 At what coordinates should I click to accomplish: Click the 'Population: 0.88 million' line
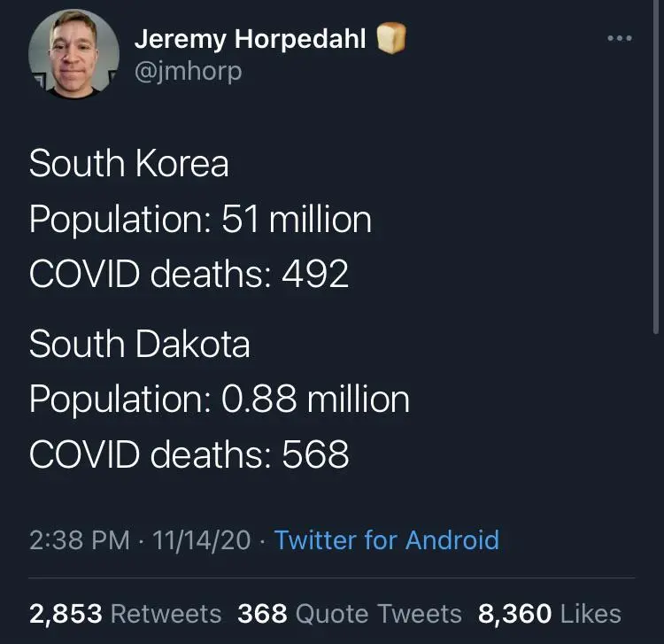pyautogui.click(x=219, y=400)
